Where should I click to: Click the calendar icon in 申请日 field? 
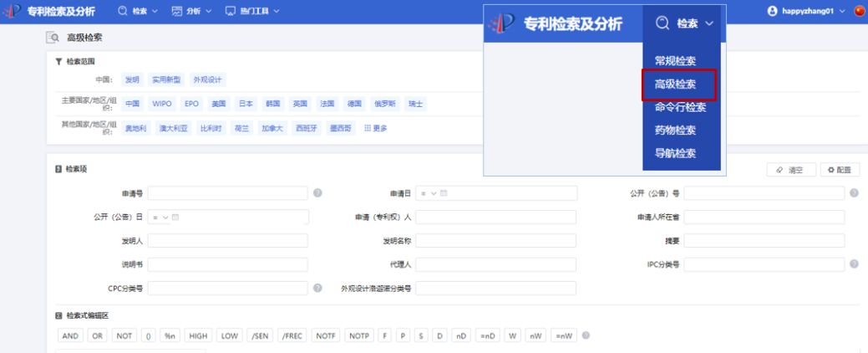coord(444,193)
